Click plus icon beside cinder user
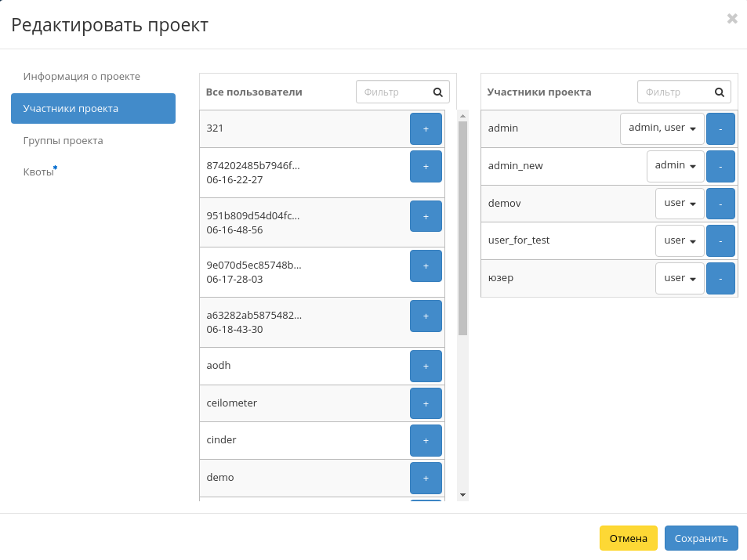747x560 pixels. [426, 440]
